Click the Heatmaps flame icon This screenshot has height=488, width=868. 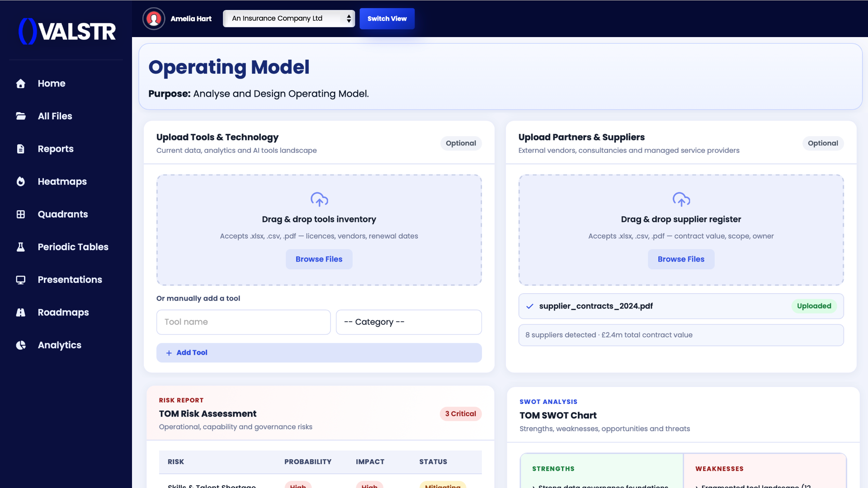[x=21, y=181]
